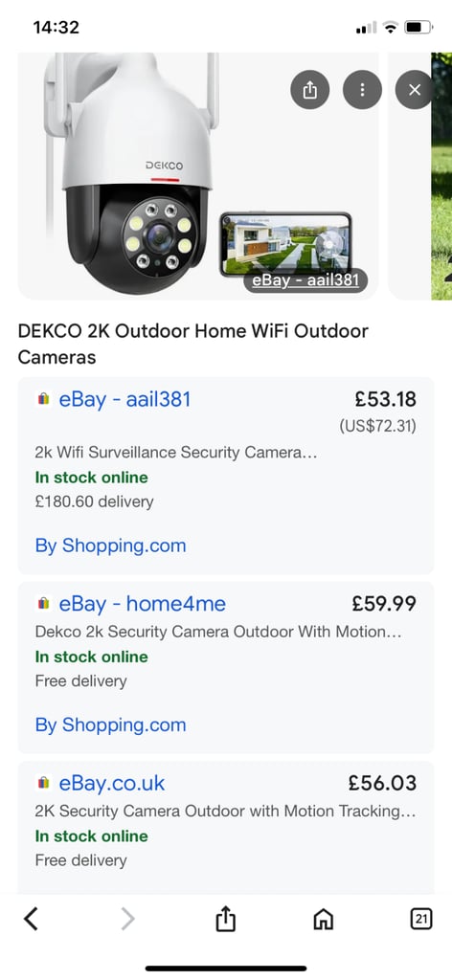The height and width of the screenshot is (980, 452).
Task: Tap the eBay - aail381 image caption link
Action: click(305, 280)
